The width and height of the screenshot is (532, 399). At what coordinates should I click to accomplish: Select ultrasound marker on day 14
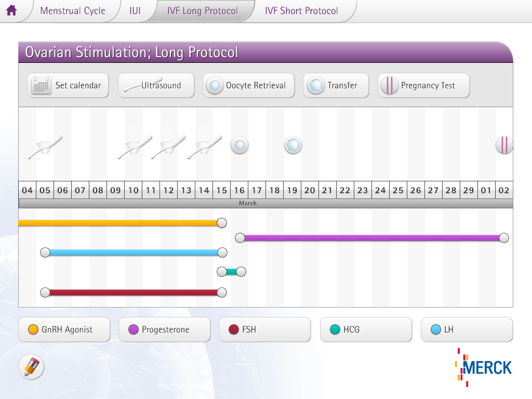205,147
